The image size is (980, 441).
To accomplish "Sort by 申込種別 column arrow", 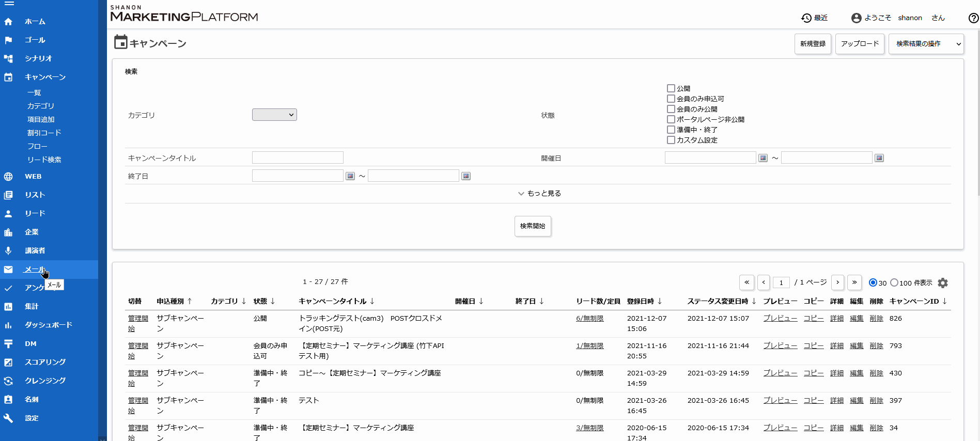I will (x=190, y=301).
